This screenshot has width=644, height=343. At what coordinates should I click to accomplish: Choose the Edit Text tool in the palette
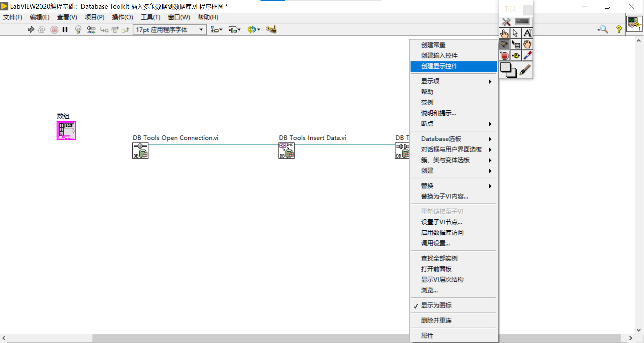527,33
